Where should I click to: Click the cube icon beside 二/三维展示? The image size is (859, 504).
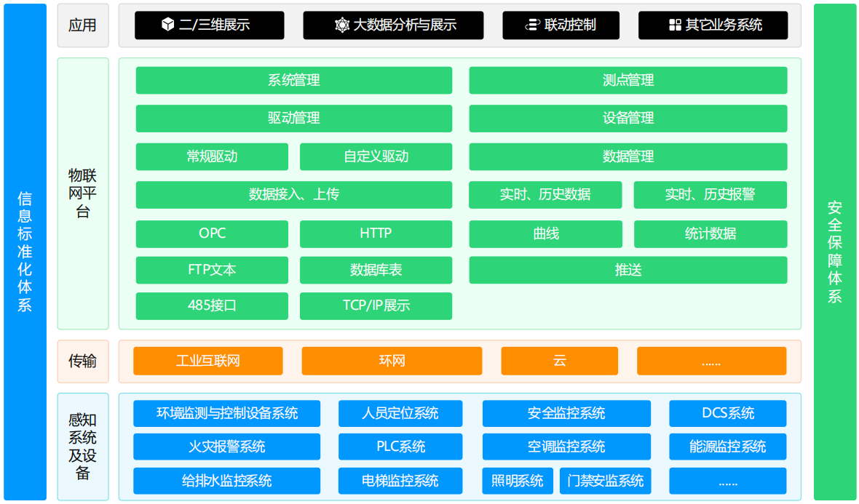(x=167, y=25)
